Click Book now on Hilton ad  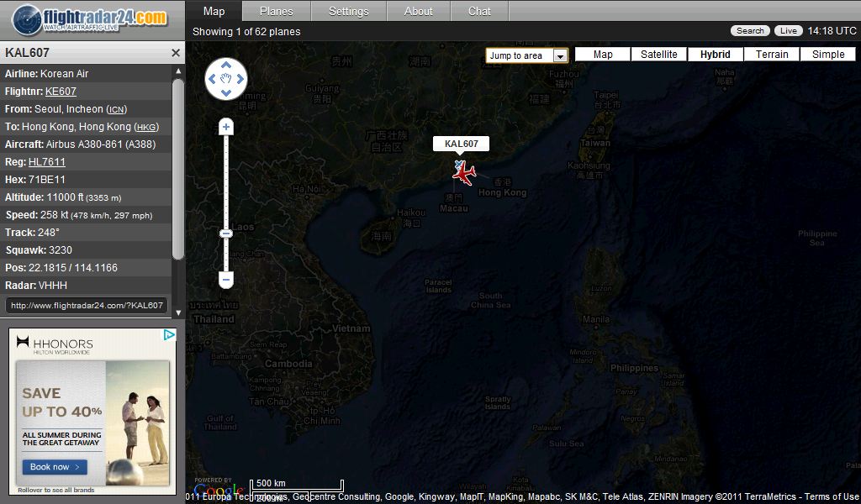pos(55,467)
